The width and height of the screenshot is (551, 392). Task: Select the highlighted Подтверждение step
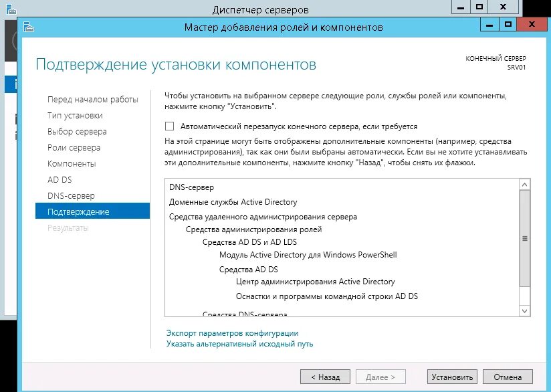pyautogui.click(x=92, y=211)
